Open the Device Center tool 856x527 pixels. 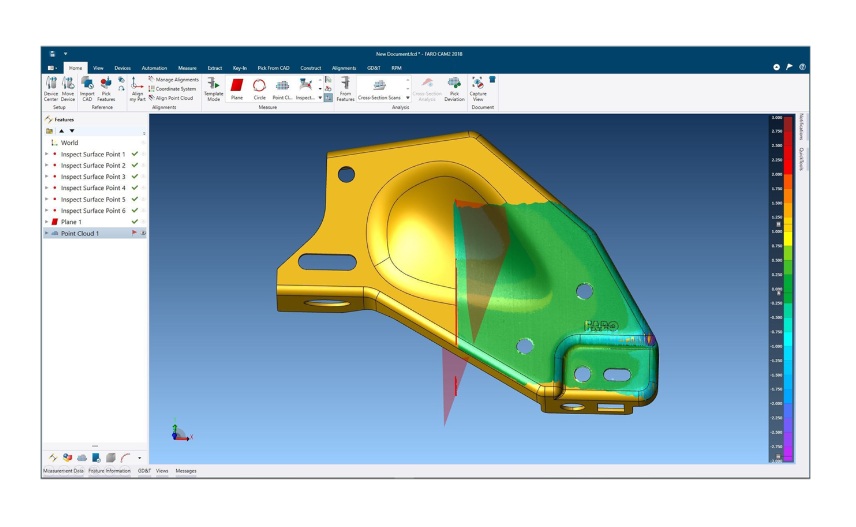51,88
